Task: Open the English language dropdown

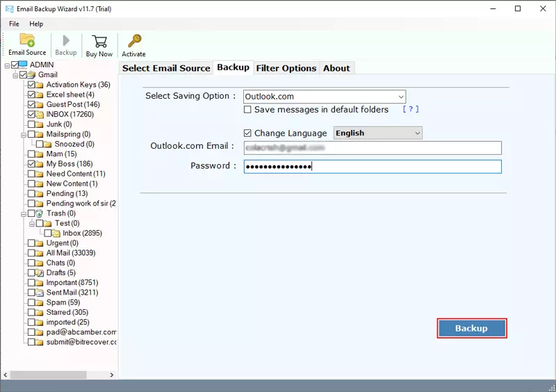Action: 377,133
